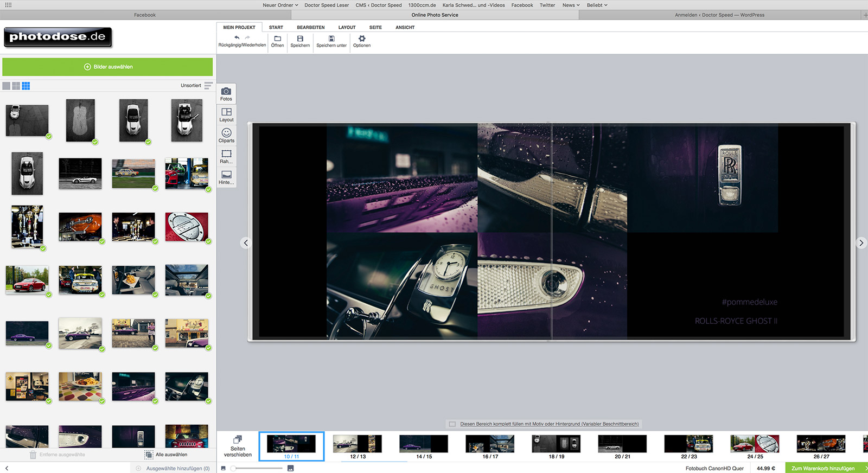Expand the Beliebt bookmark dropdown
Image resolution: width=868 pixels, height=473 pixels.
pos(597,5)
